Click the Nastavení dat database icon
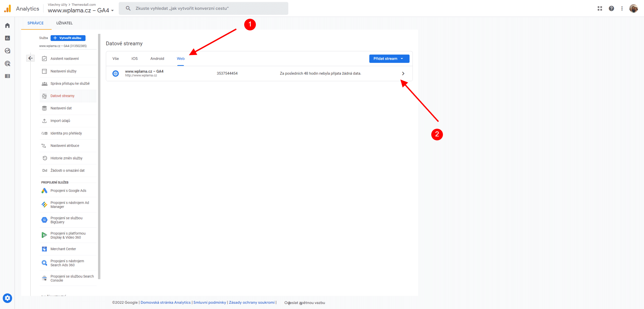This screenshot has width=644, height=309. pos(44,108)
